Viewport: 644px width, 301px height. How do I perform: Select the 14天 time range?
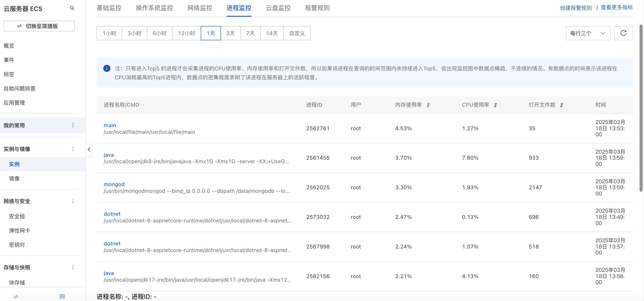point(271,33)
